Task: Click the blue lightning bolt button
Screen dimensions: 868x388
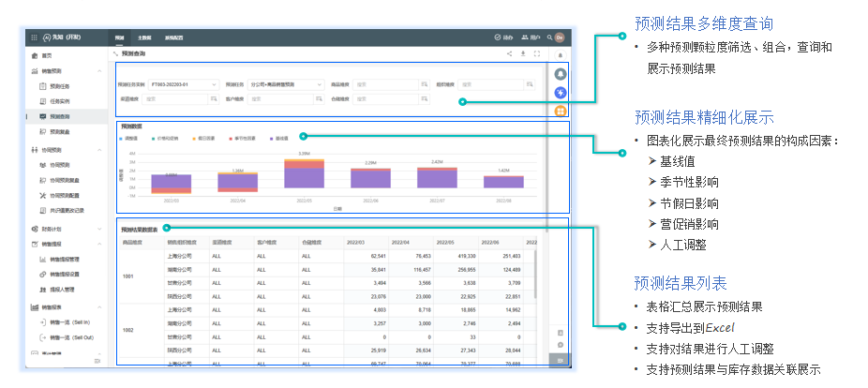Action: click(561, 92)
